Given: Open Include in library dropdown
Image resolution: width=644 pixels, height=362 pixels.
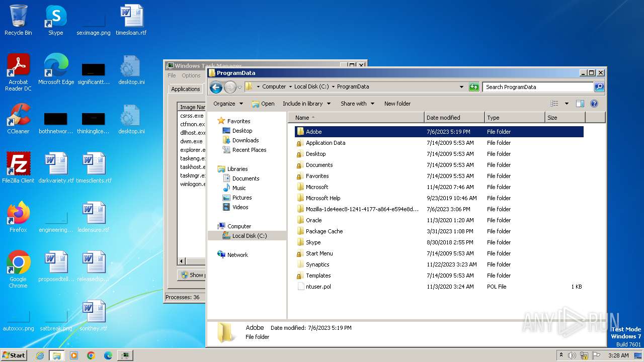Looking at the screenshot, I should pyautogui.click(x=306, y=104).
